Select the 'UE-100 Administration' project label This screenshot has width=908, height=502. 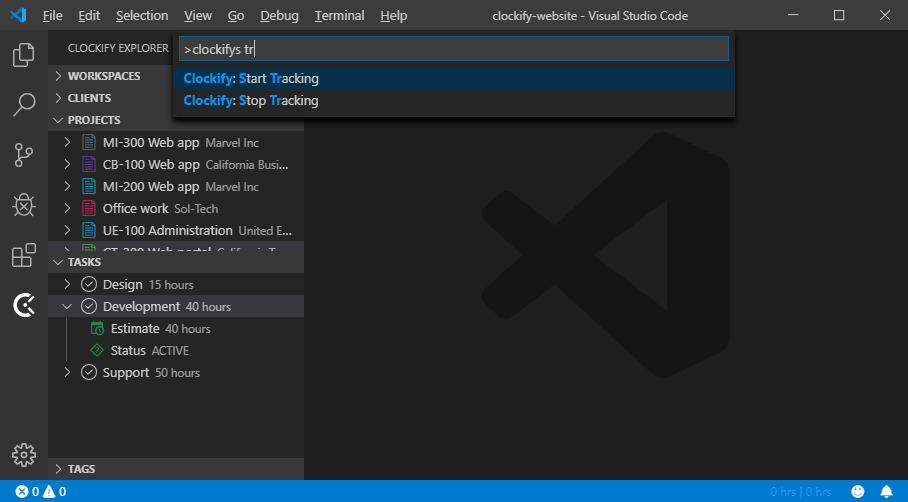coord(167,230)
